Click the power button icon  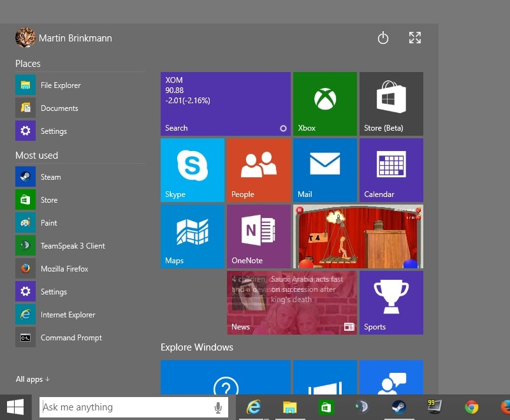point(383,38)
